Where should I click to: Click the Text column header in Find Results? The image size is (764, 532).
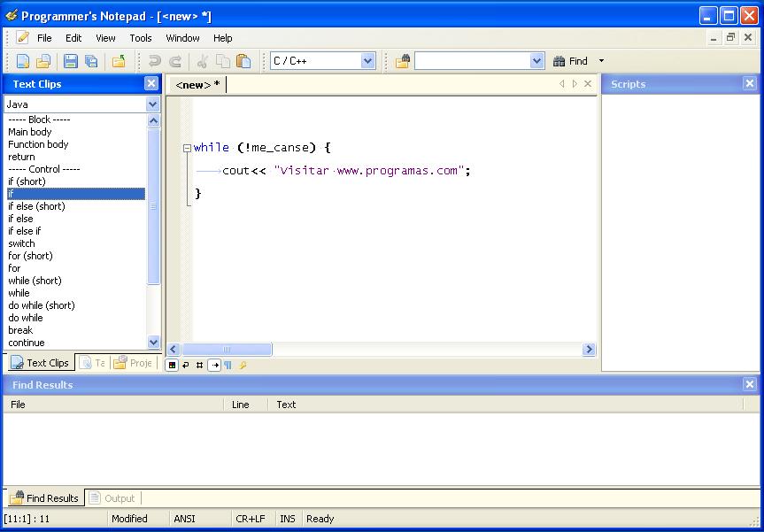click(x=505, y=405)
